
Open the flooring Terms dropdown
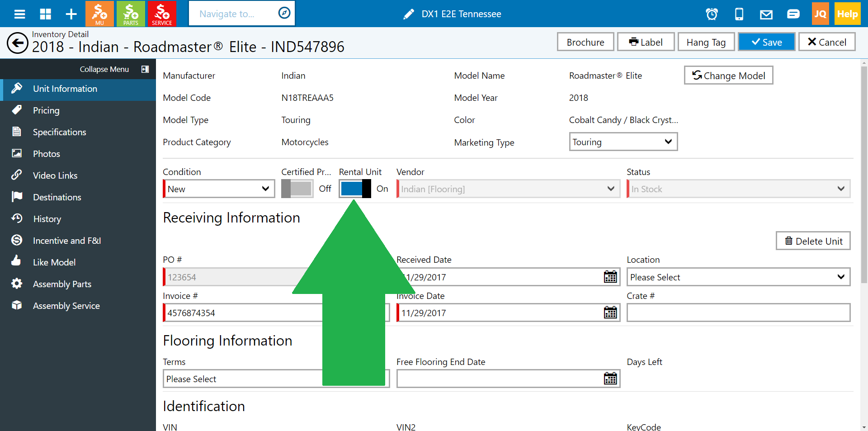click(x=276, y=379)
